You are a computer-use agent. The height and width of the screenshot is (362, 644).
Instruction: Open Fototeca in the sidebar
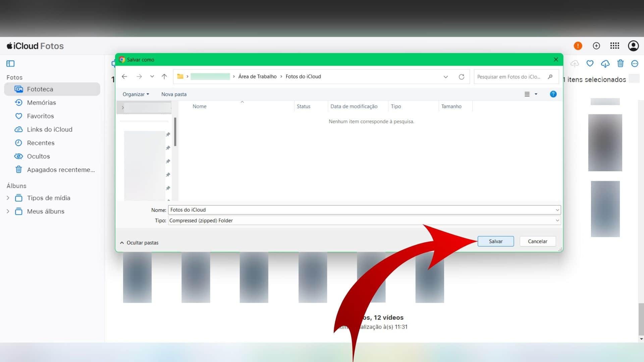pos(52,89)
